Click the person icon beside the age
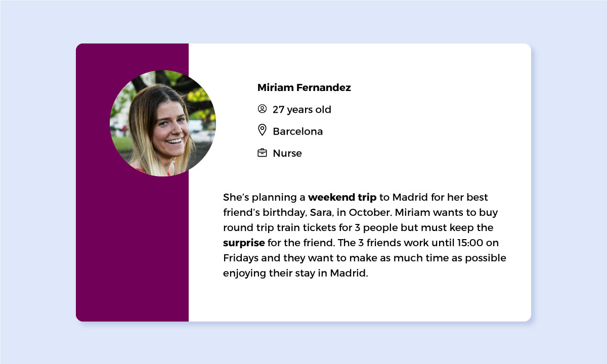Screen dimensions: 607x364 point(262,109)
